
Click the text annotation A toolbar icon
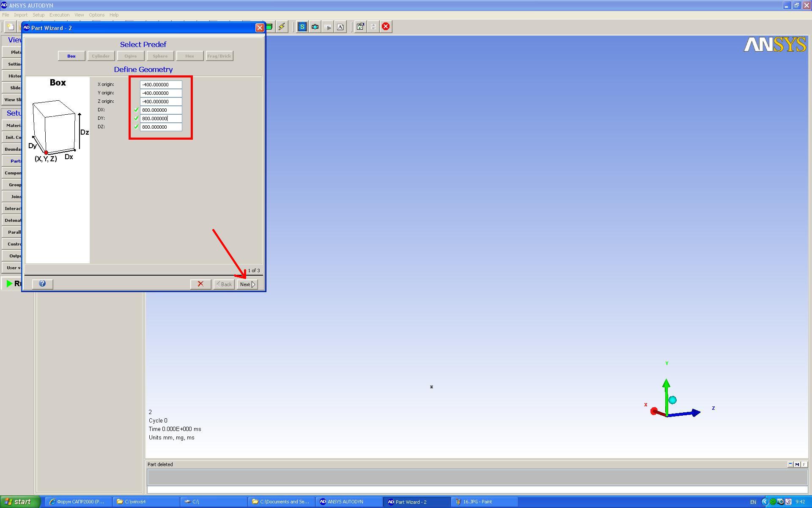pos(340,27)
